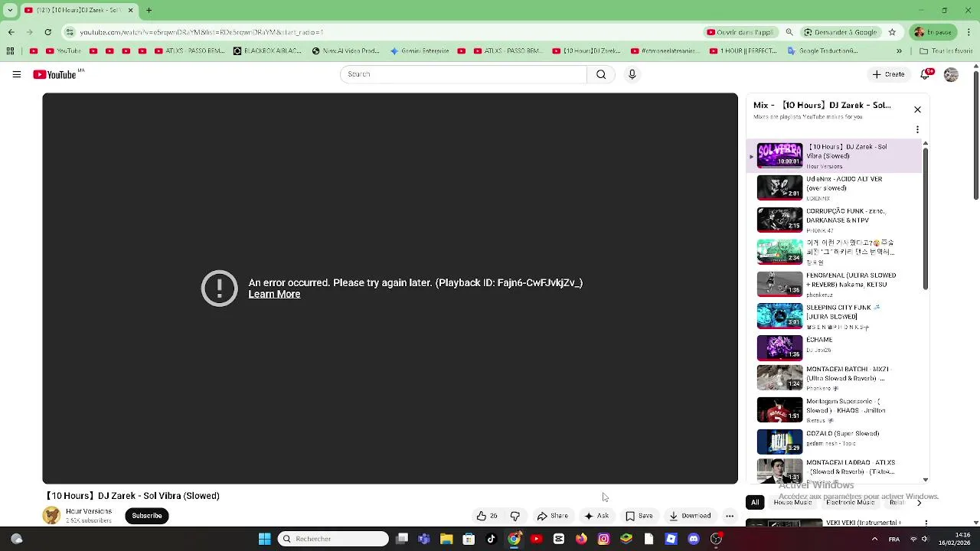This screenshot has width=980, height=551.
Task: Play FENOMENAL (ULTRA SLOWED + REVERB) track
Action: point(835,284)
